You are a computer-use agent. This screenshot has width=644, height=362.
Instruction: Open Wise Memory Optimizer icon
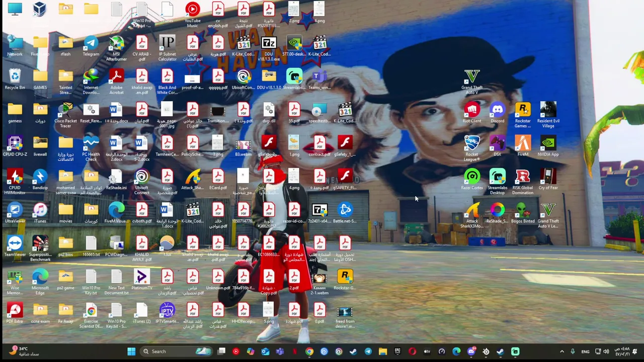pyautogui.click(x=15, y=283)
